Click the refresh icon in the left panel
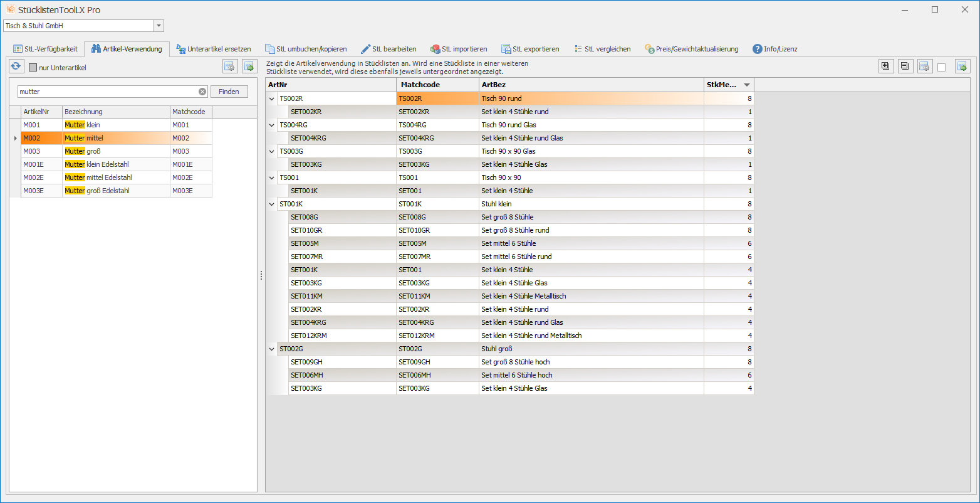 pos(16,67)
